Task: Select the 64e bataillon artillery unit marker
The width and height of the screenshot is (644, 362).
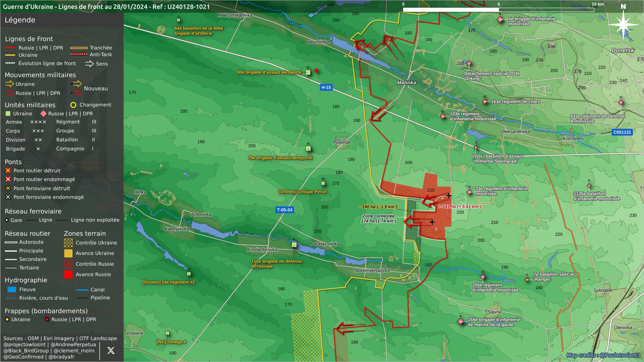Action: [x=178, y=20]
